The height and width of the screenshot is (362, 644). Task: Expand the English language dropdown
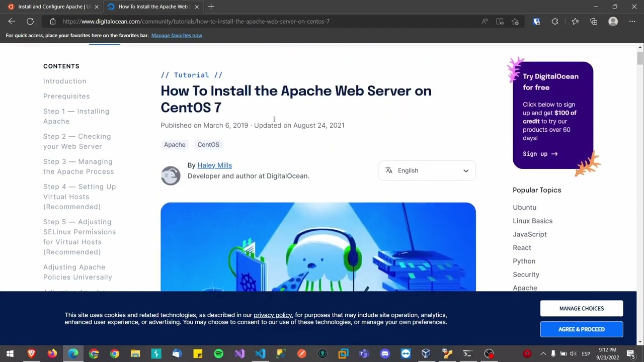[x=427, y=170]
